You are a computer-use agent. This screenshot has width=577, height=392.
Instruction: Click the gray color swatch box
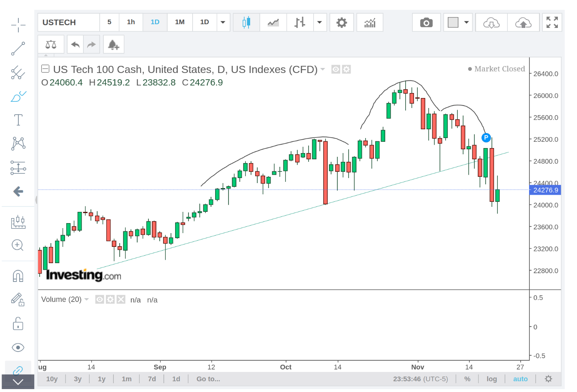click(x=453, y=23)
